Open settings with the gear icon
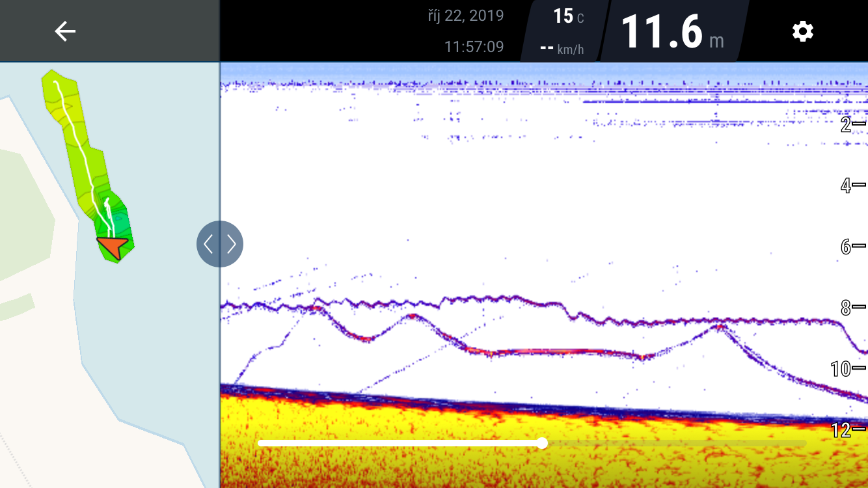868x488 pixels. pyautogui.click(x=802, y=31)
